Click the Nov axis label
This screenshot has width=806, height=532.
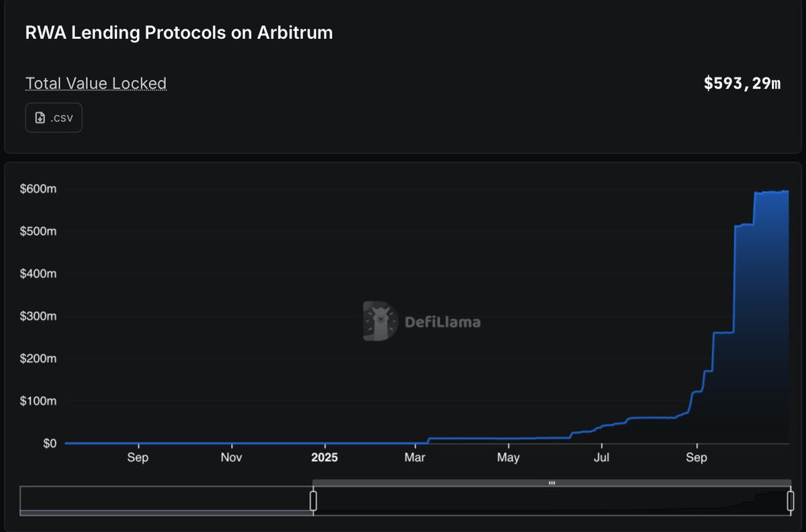(x=231, y=457)
